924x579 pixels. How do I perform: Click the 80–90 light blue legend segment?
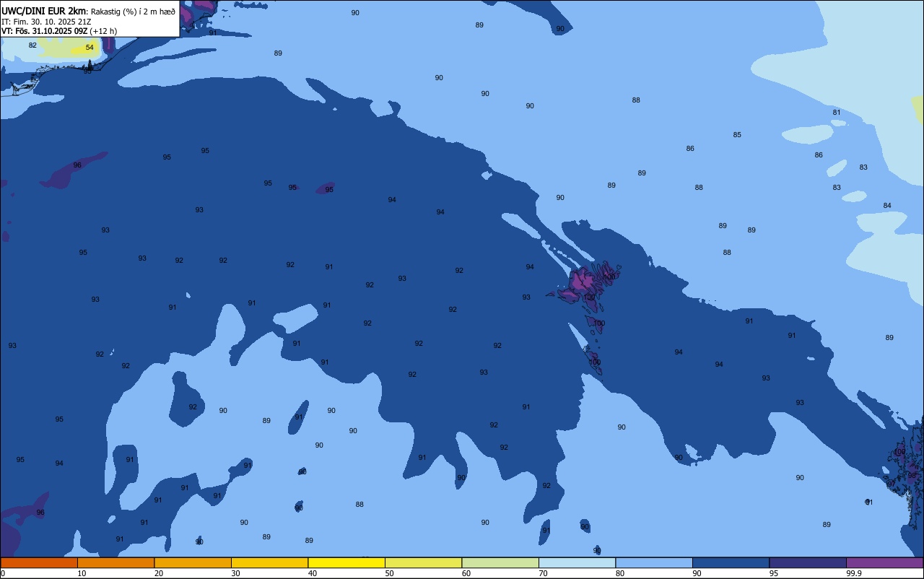pyautogui.click(x=654, y=562)
